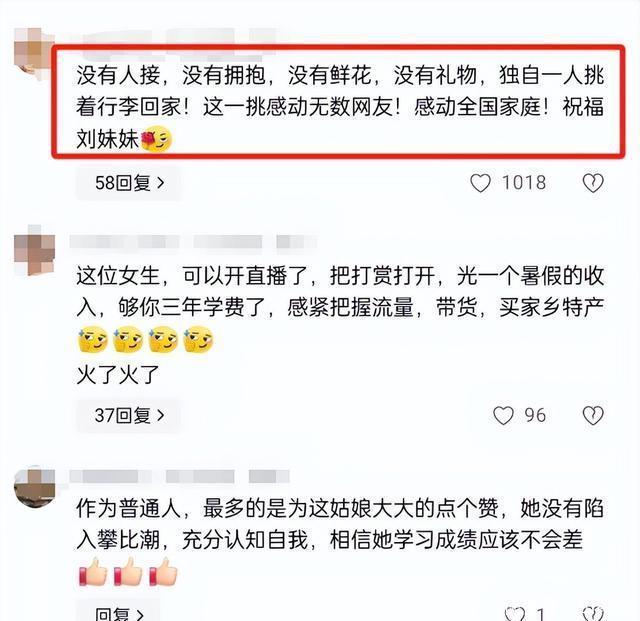Viewport: 640px width, 621px height.
Task: Tap broken heart on the 96-likes comment
Action: click(593, 415)
